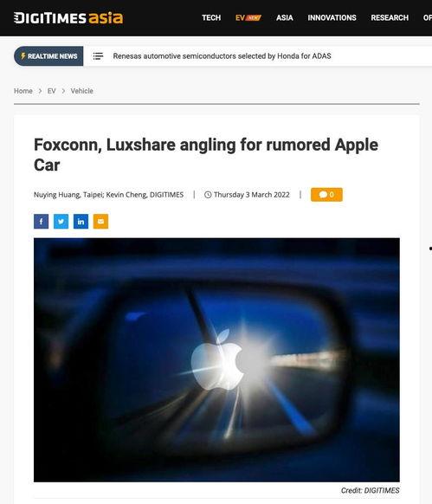Go to EV breadcrumb link
Viewport: 432px width, 504px height.
(x=51, y=91)
